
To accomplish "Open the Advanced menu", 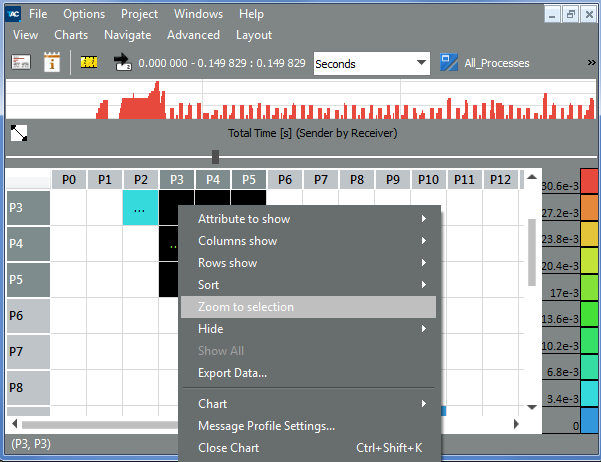I will (x=193, y=34).
